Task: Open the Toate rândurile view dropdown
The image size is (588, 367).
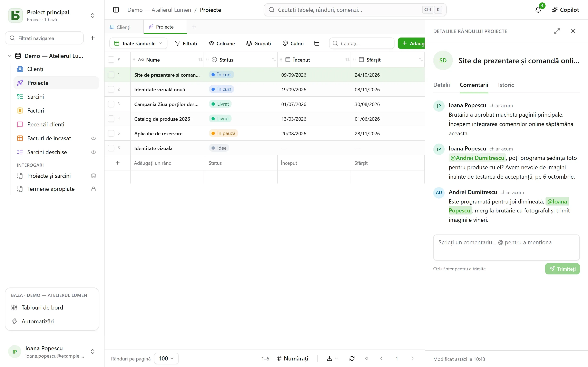Action: (x=138, y=43)
